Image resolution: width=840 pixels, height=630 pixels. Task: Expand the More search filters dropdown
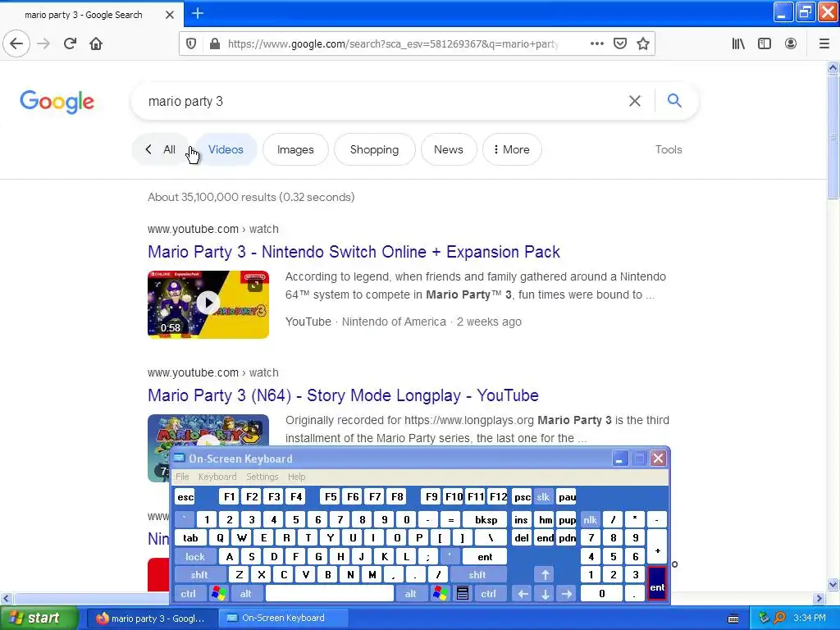click(512, 149)
